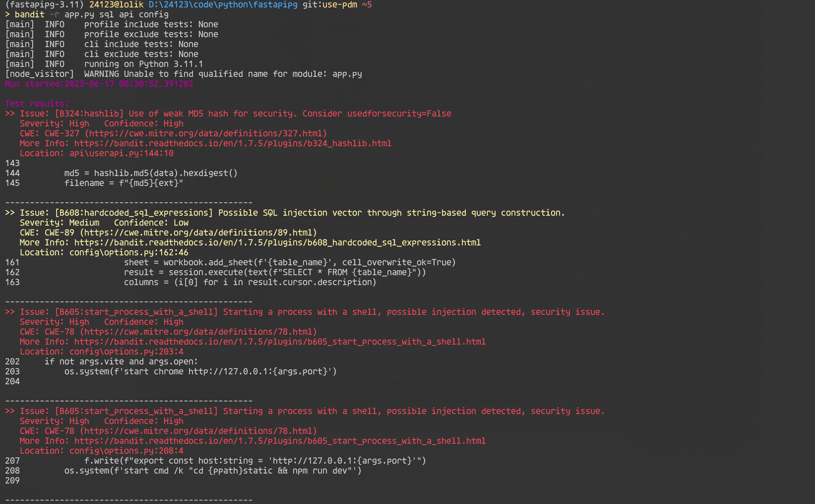Click the B605 issue title above options.py:203:4
The width and height of the screenshot is (815, 504).
305,312
